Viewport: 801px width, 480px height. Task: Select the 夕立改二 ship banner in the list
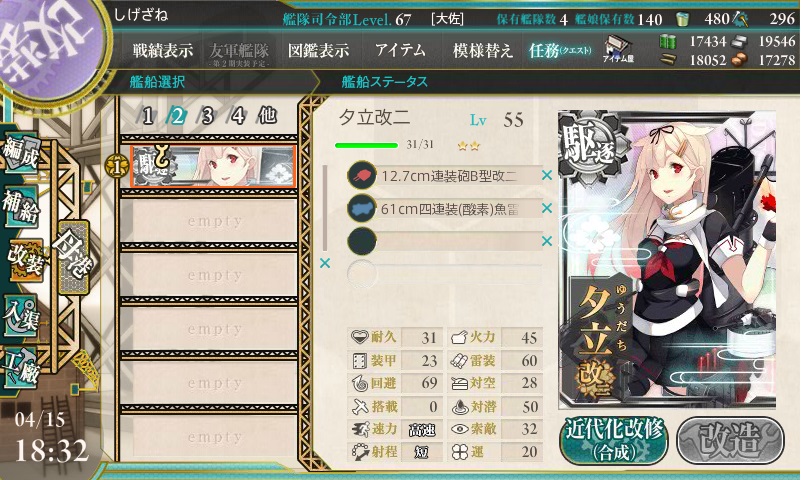[x=213, y=166]
